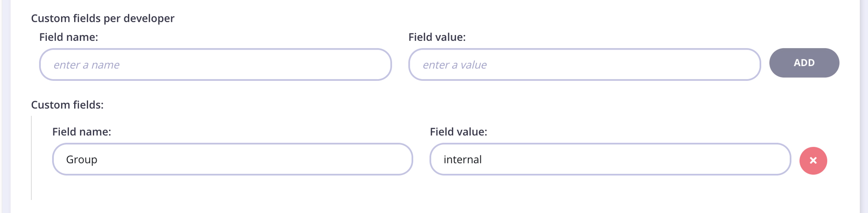Click the 'enter a value' placeholder text
This screenshot has height=213, width=868.
454,65
